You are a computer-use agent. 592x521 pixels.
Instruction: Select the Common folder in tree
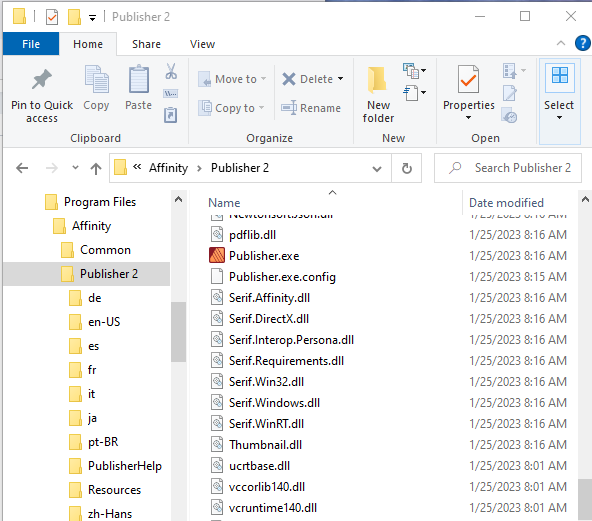click(96, 250)
